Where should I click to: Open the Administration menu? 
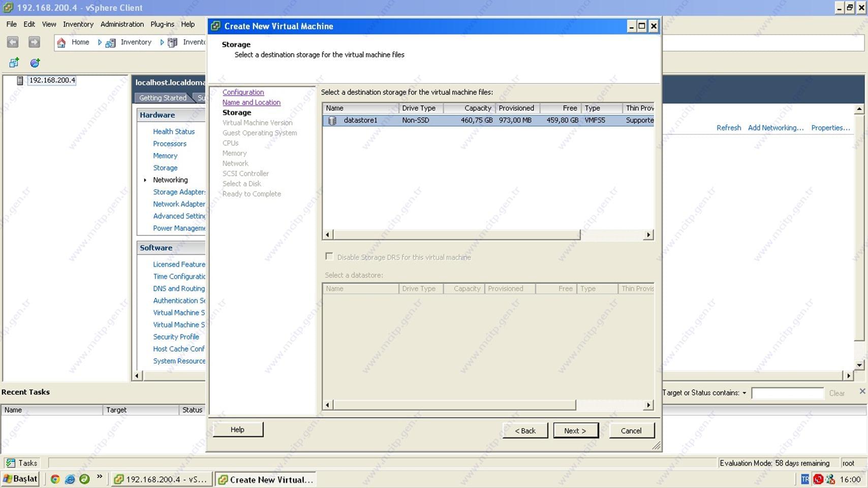[122, 24]
